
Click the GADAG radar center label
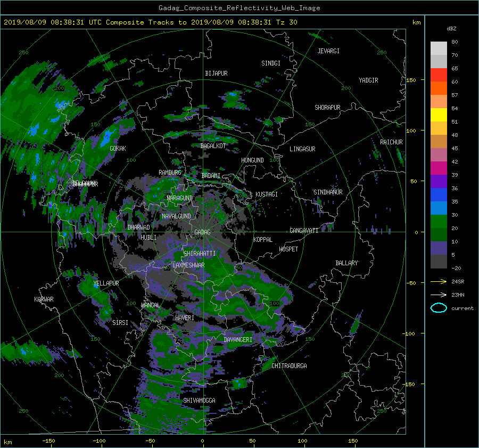tap(203, 232)
